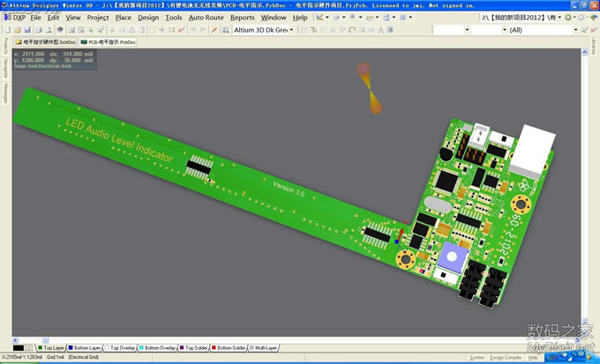This screenshot has width=600, height=364.
Task: Open the Design menu
Action: click(148, 17)
